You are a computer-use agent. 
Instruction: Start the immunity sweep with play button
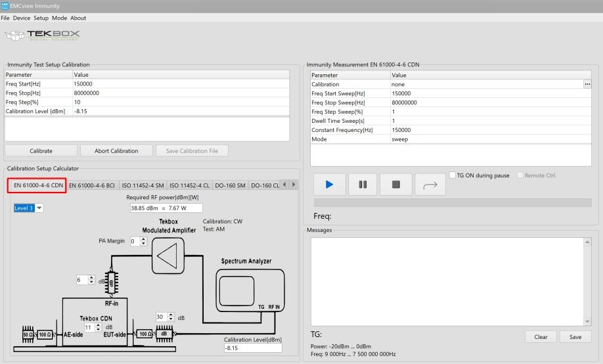[330, 185]
